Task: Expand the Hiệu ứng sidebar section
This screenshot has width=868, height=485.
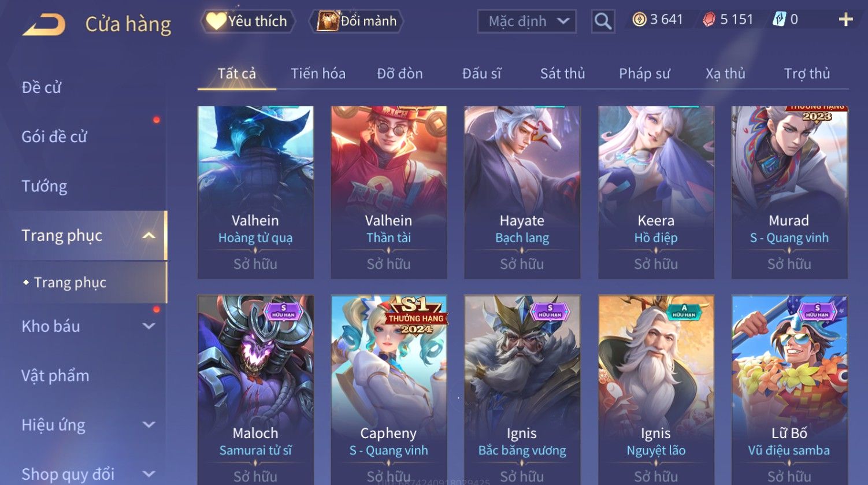Action: tap(149, 425)
